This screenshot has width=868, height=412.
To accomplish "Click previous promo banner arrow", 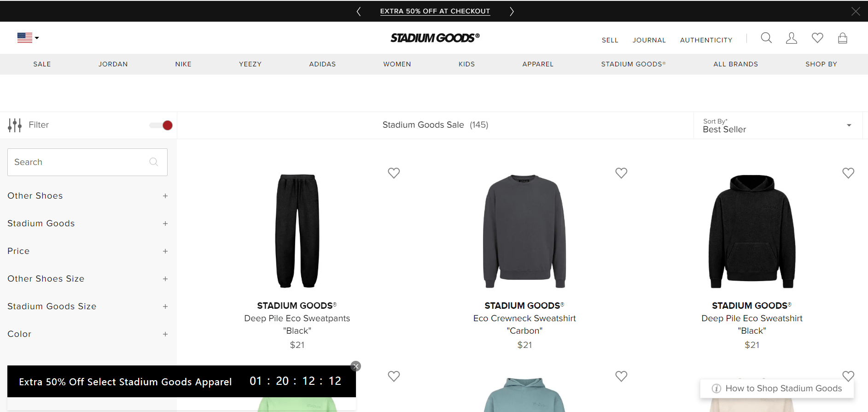I will coord(359,12).
